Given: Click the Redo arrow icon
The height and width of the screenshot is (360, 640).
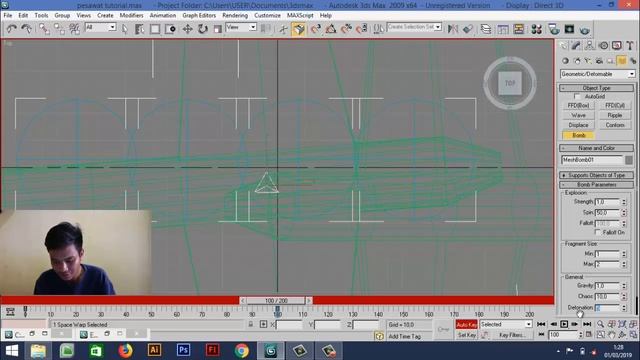Looking at the screenshot, I should tap(27, 29).
